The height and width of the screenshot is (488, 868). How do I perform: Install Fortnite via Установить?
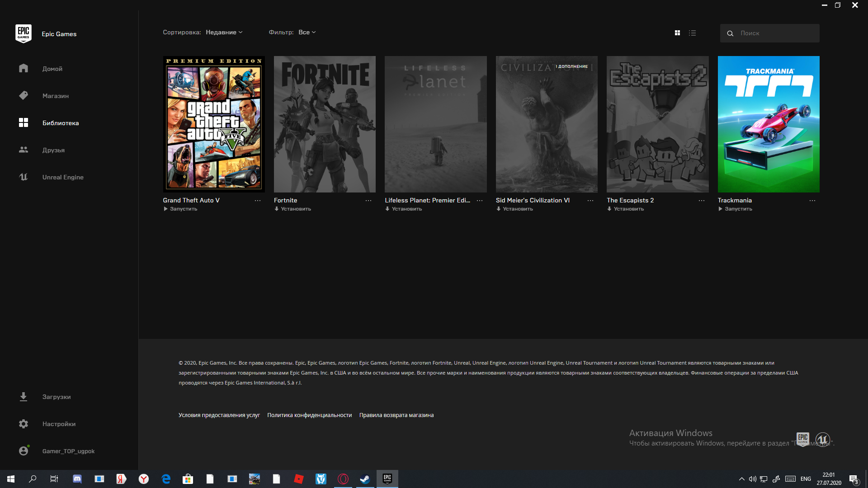coord(292,209)
